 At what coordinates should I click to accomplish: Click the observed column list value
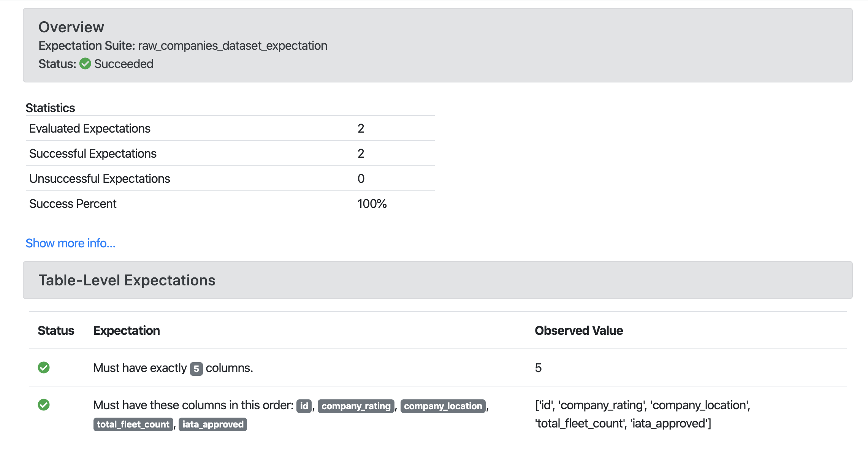[x=642, y=414]
